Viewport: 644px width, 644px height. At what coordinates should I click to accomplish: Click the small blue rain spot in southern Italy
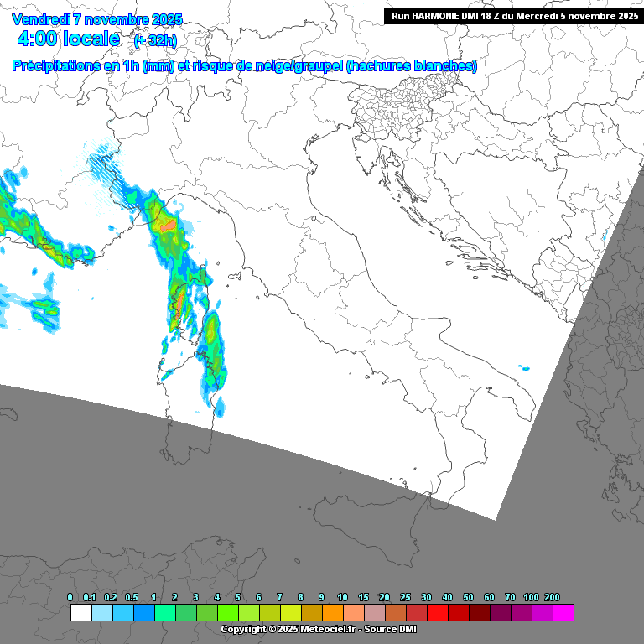tap(525, 367)
